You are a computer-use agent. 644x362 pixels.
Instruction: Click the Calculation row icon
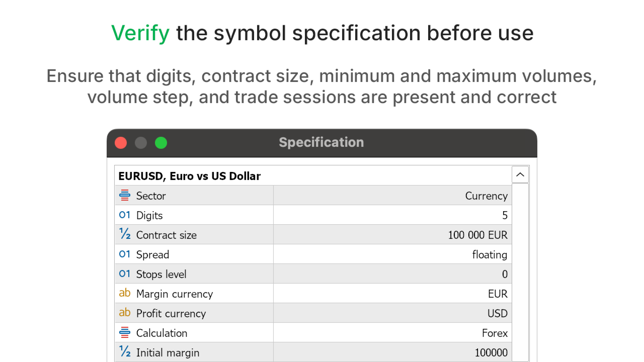point(125,333)
